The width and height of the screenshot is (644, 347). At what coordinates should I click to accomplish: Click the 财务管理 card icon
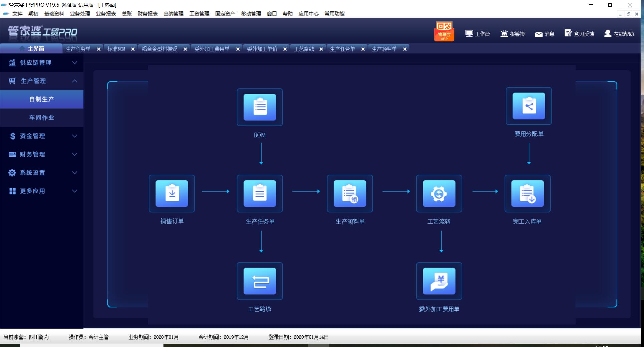[x=12, y=154]
